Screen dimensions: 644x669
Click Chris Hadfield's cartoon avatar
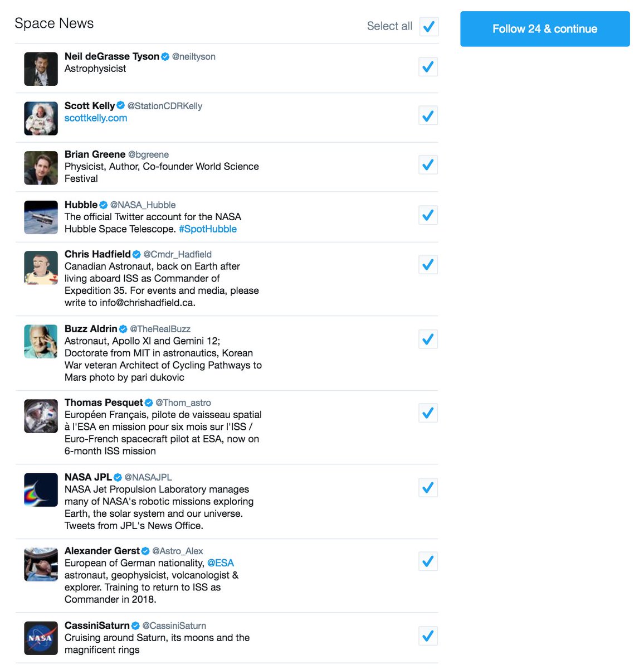[x=41, y=268]
